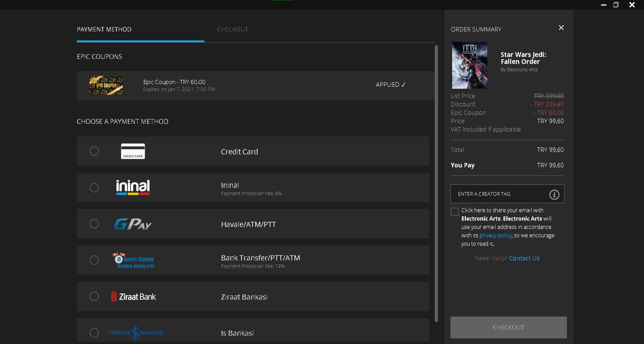Restore down the launcher window
Image resolution: width=644 pixels, height=344 pixels.
coord(616,5)
